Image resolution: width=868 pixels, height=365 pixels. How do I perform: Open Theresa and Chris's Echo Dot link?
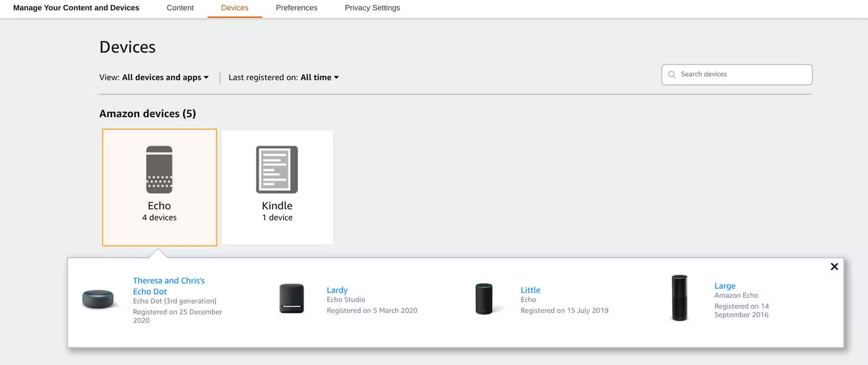click(x=169, y=286)
